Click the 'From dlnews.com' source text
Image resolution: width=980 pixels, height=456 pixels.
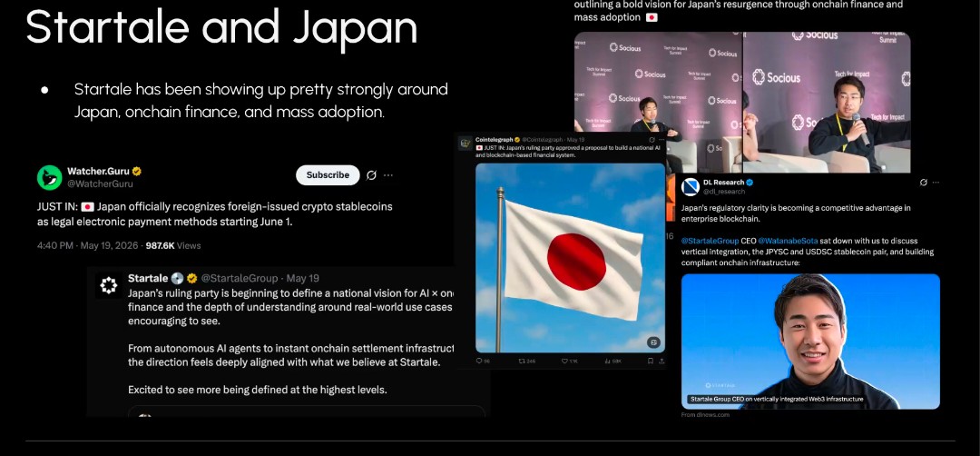705,415
